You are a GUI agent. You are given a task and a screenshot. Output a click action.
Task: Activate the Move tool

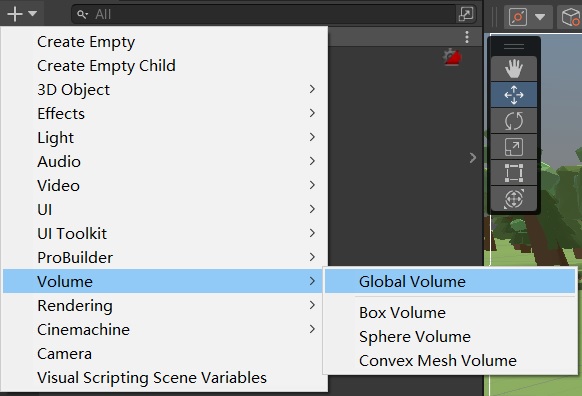coord(514,95)
